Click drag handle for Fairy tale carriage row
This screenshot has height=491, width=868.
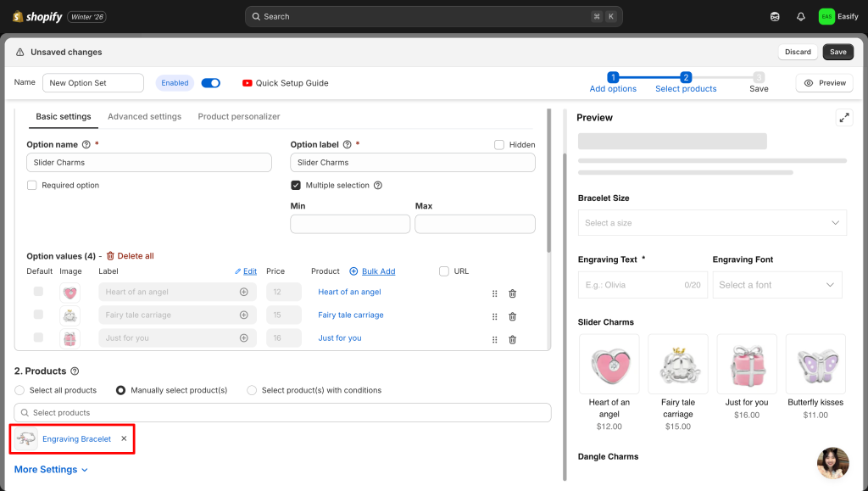(494, 316)
